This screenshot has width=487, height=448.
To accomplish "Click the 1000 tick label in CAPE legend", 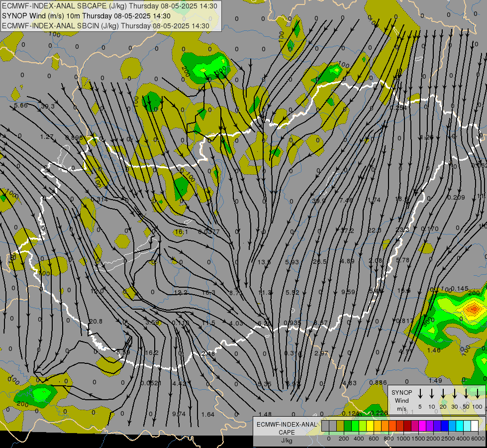I will coord(403,439).
